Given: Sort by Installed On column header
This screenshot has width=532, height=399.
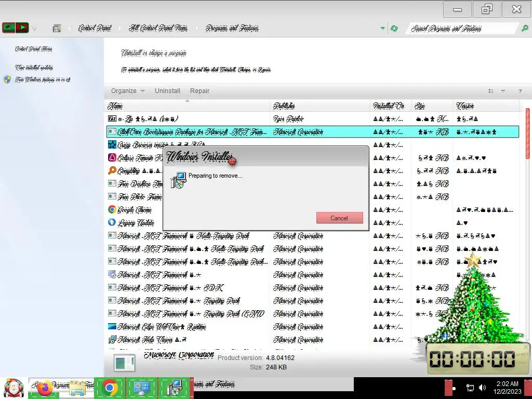Looking at the screenshot, I should [391, 106].
